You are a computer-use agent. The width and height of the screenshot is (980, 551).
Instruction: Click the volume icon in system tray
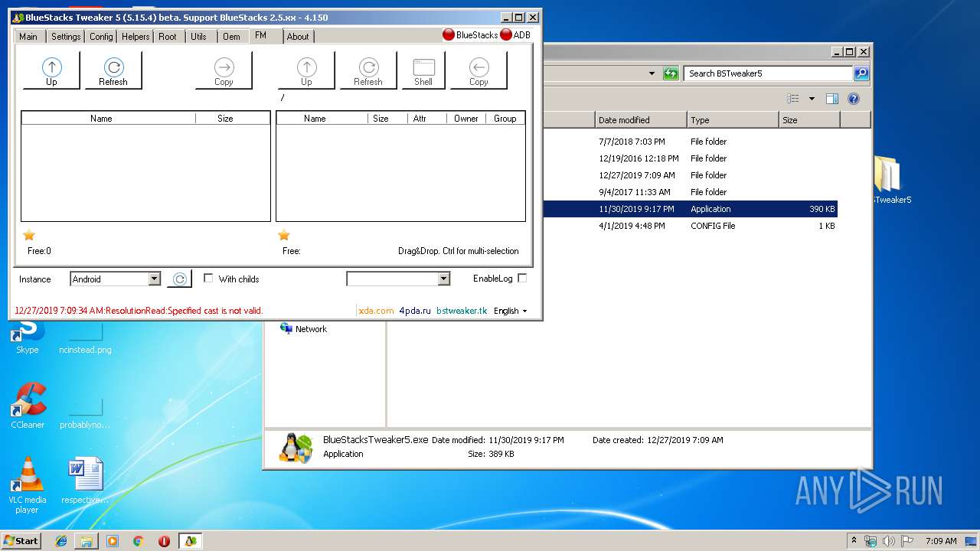[888, 541]
